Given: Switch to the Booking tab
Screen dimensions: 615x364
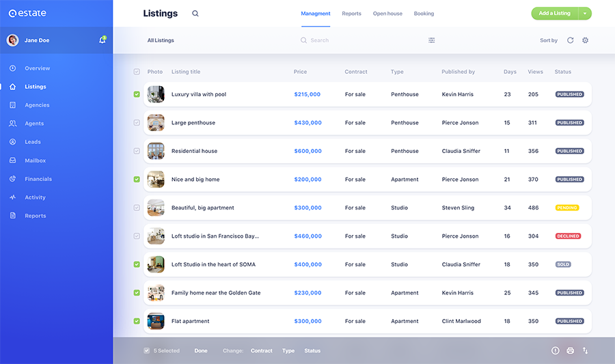Looking at the screenshot, I should click(x=424, y=14).
